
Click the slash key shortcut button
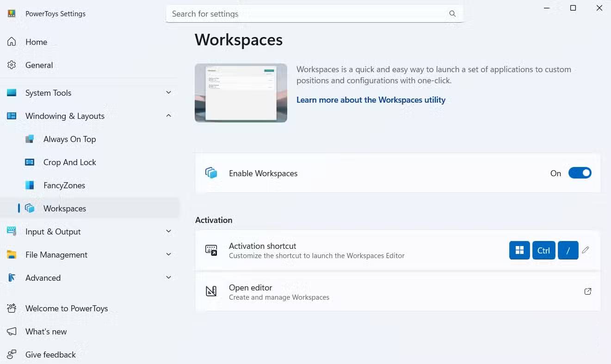(x=568, y=250)
